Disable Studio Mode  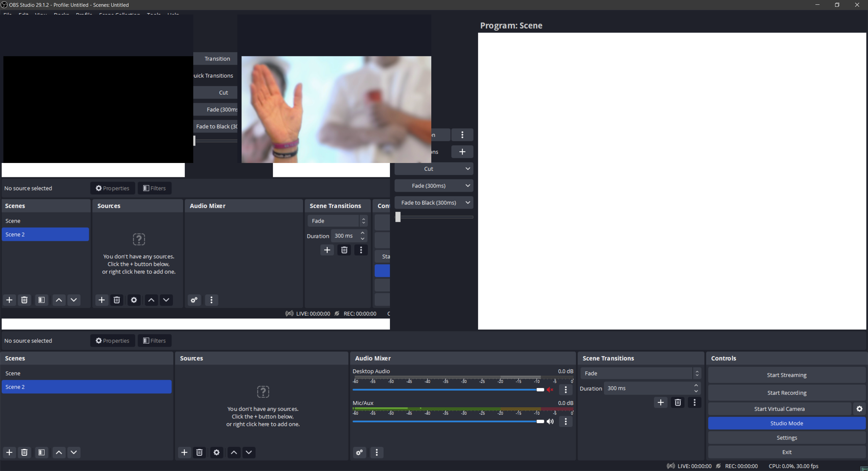pos(787,423)
